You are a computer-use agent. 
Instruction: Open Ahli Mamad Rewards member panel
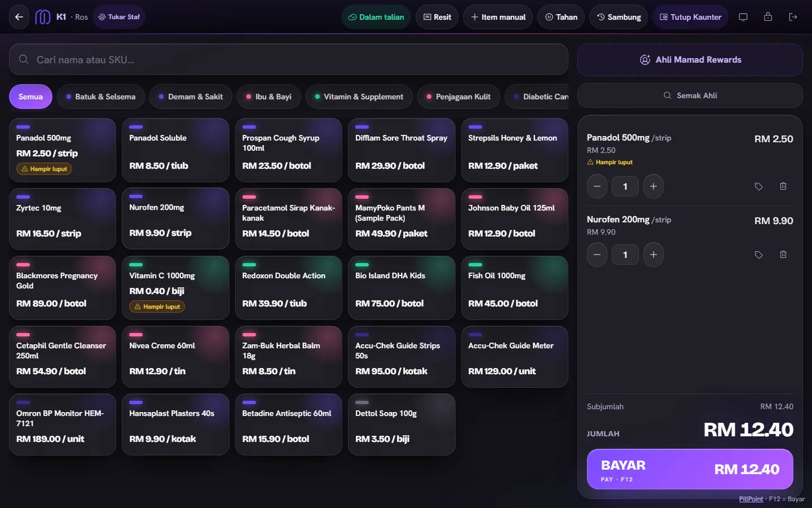(690, 60)
